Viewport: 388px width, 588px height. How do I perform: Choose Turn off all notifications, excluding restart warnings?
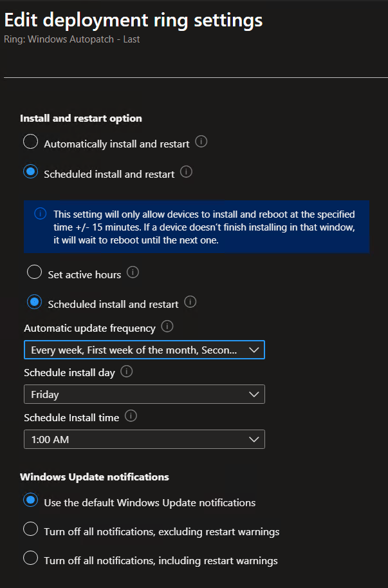click(30, 530)
